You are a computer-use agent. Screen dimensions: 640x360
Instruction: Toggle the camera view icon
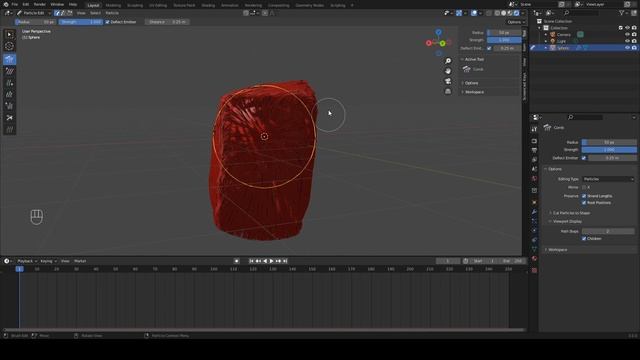pyautogui.click(x=448, y=81)
